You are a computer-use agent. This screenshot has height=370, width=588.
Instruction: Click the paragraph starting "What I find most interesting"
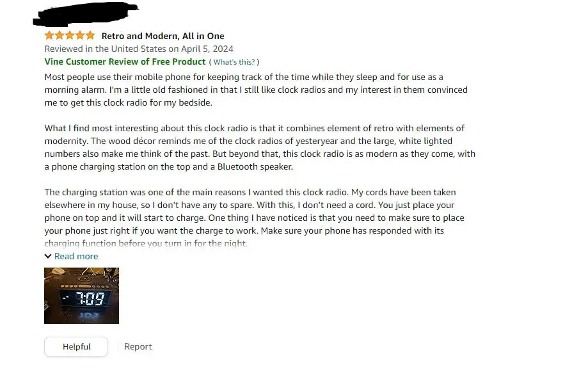click(x=256, y=147)
